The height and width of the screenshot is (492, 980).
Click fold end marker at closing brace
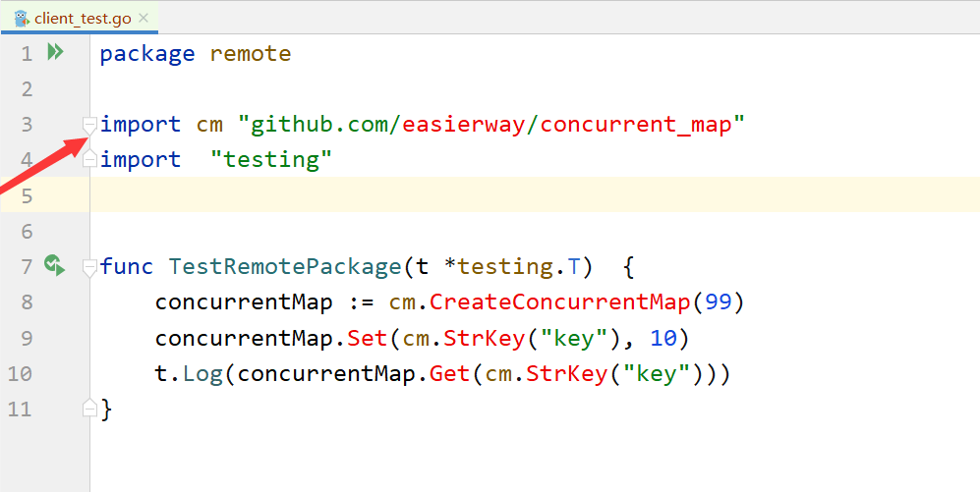[89, 408]
